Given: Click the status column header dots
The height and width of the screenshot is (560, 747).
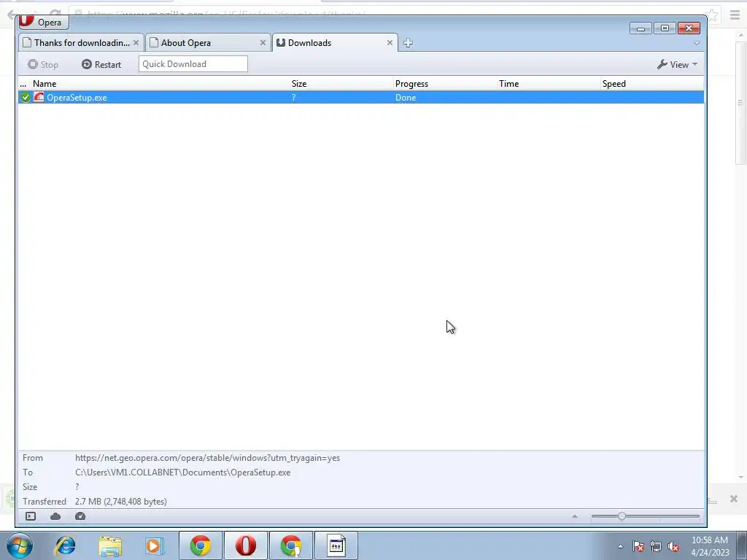Looking at the screenshot, I should click(x=23, y=84).
